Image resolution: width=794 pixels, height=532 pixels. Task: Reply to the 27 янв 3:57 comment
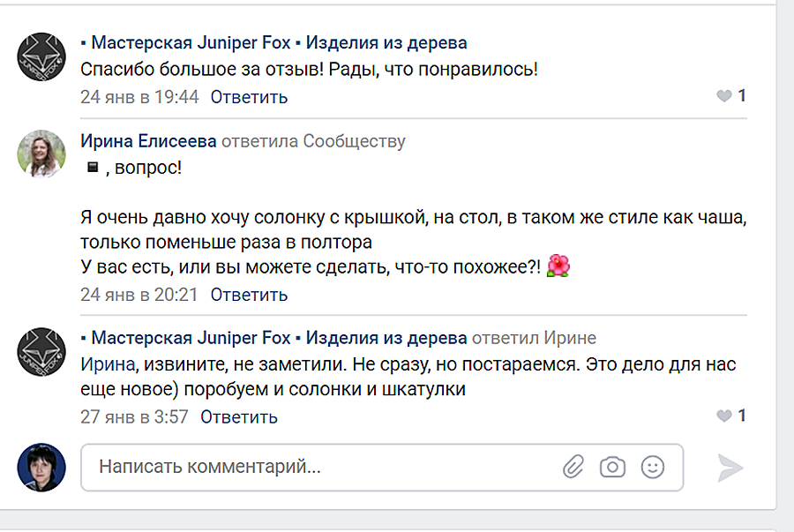point(239,416)
